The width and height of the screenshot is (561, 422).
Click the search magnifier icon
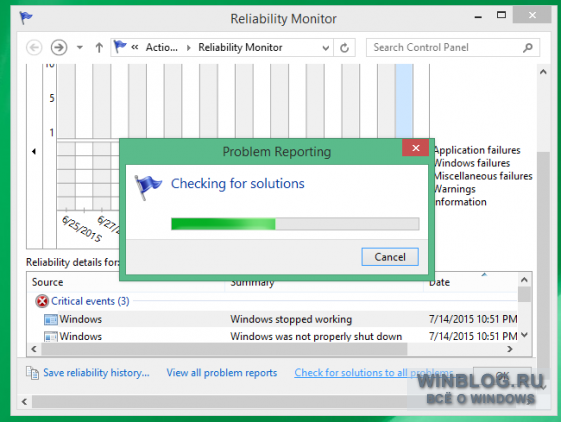tap(528, 47)
